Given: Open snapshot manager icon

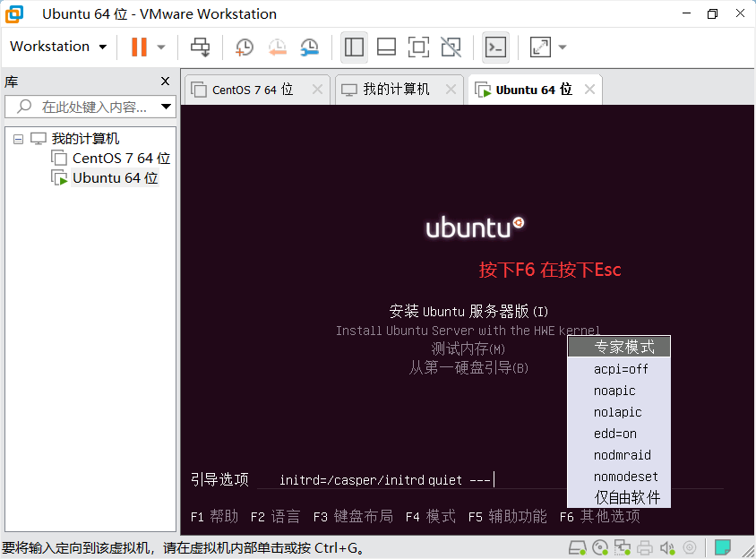Looking at the screenshot, I should (x=310, y=47).
